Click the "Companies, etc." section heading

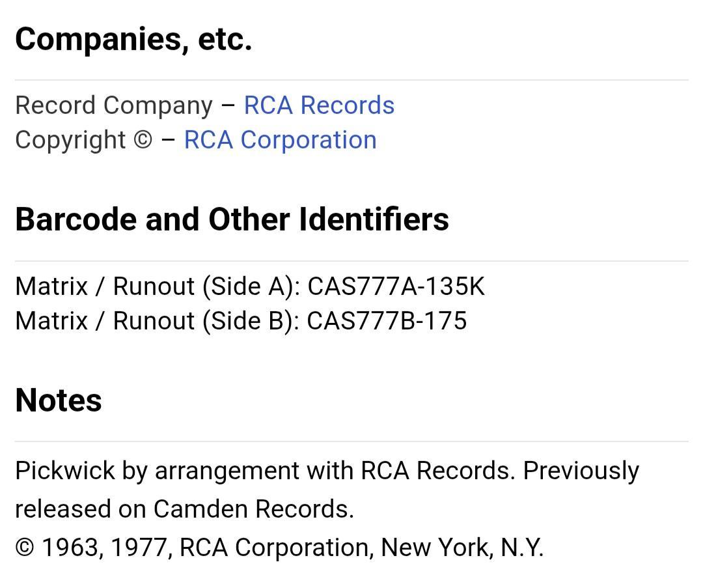tap(133, 39)
